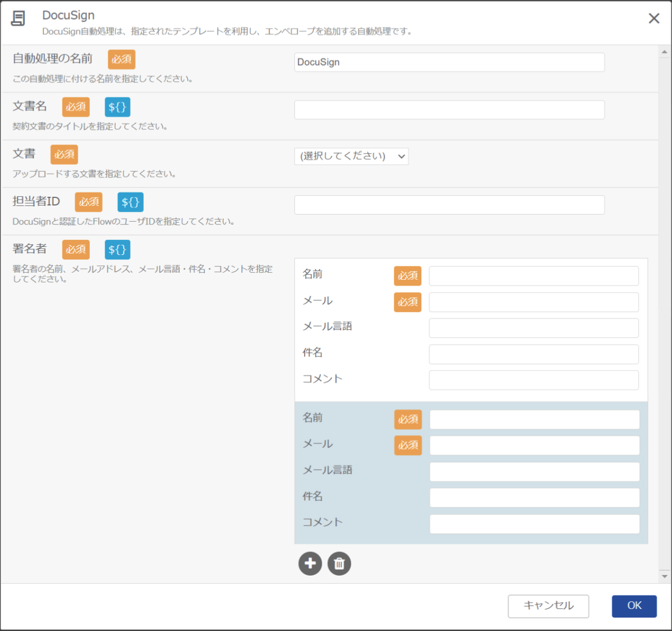672x631 pixels.
Task: Click the ${} button beside 署名者
Action: (x=117, y=250)
